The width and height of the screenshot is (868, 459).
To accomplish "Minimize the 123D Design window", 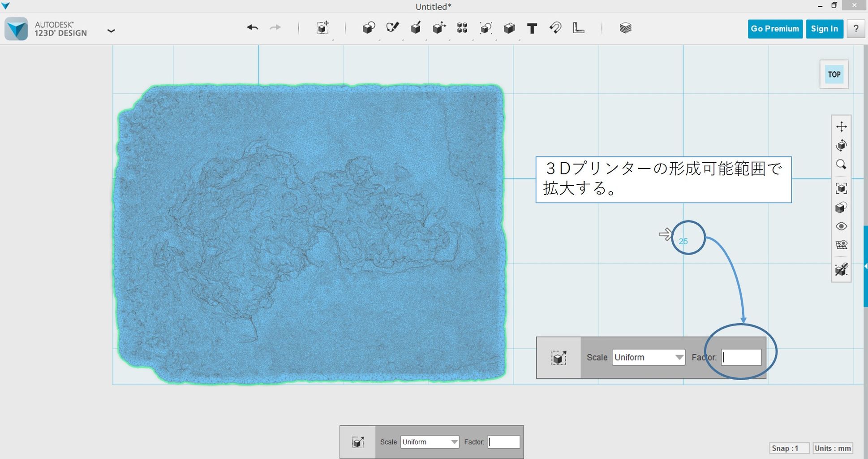I will [820, 6].
